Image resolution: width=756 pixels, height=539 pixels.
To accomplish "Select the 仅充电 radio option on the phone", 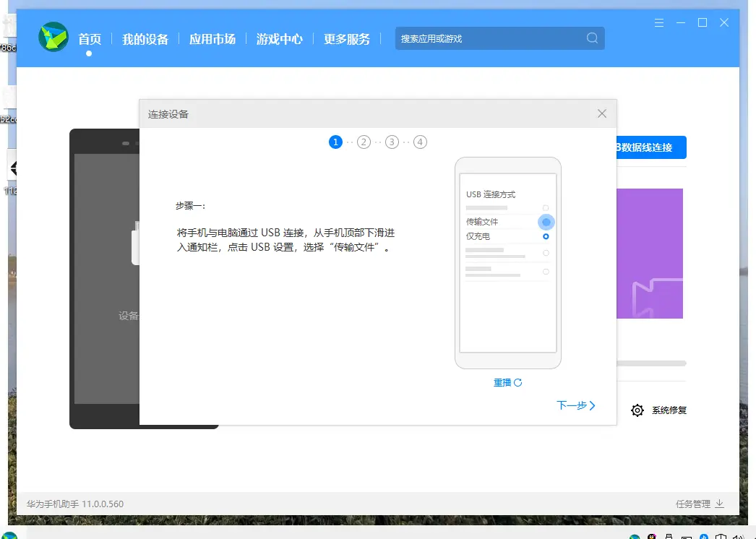I will [546, 236].
